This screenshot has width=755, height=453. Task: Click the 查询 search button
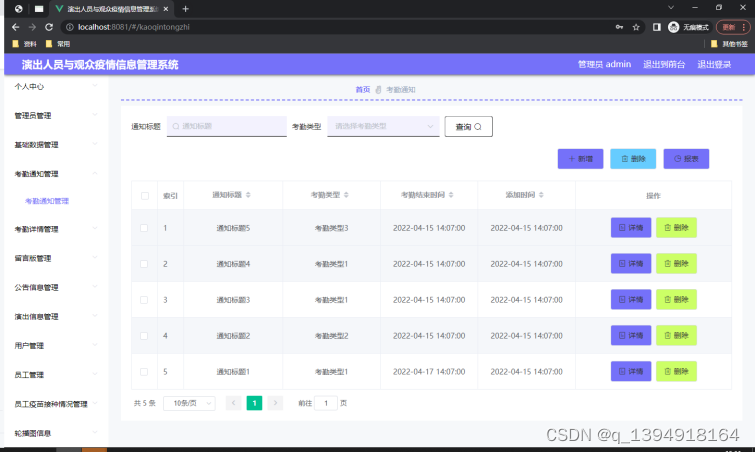pos(469,127)
